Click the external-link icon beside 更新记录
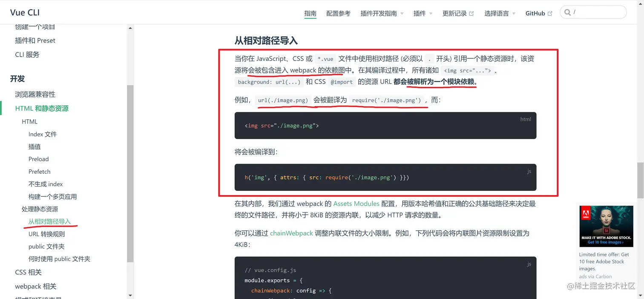644x299 pixels. pos(471,14)
